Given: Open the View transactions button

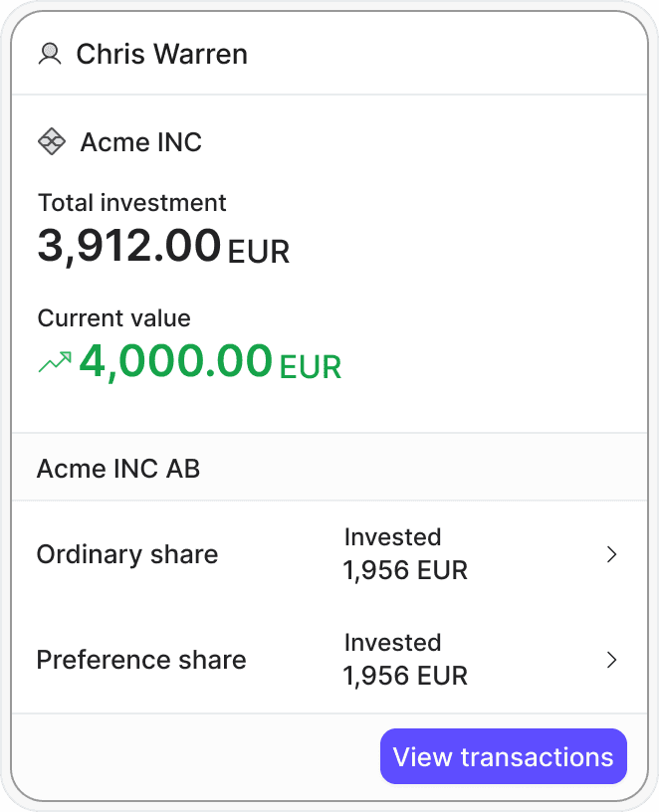Looking at the screenshot, I should pyautogui.click(x=503, y=757).
